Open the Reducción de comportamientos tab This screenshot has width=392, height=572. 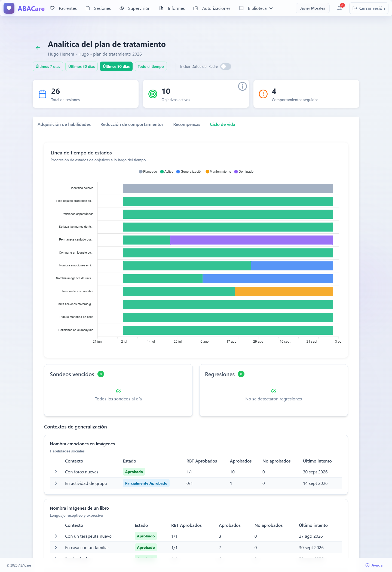[132, 124]
